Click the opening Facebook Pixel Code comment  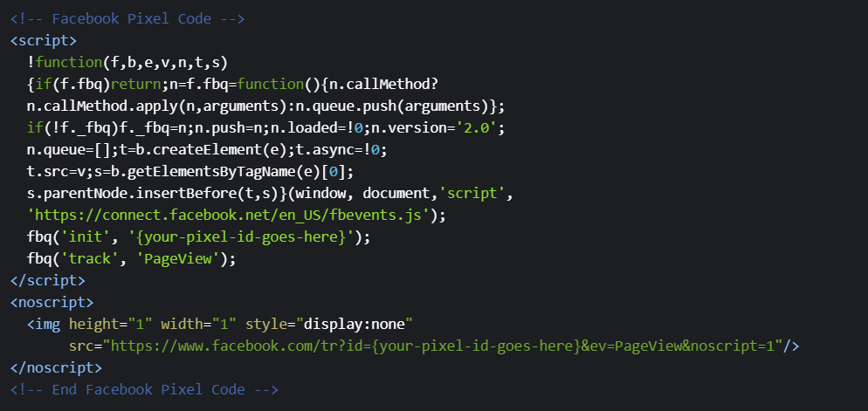pyautogui.click(x=127, y=18)
